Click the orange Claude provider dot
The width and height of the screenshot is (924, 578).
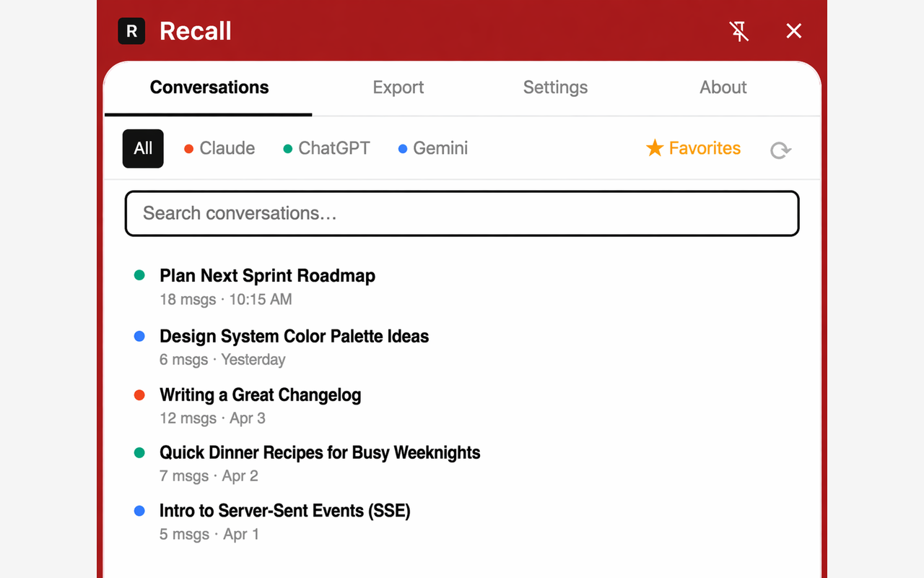click(187, 148)
